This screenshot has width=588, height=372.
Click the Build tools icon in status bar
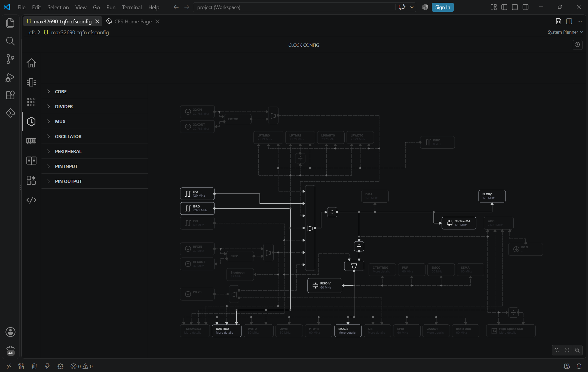(21, 366)
